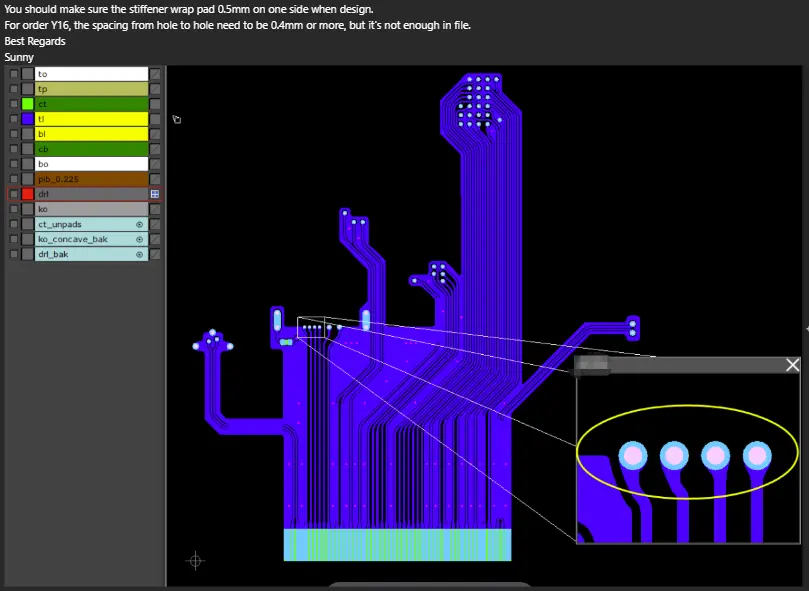Click the blue color swatch of layer 'tl'
The image size is (809, 591).
click(28, 119)
